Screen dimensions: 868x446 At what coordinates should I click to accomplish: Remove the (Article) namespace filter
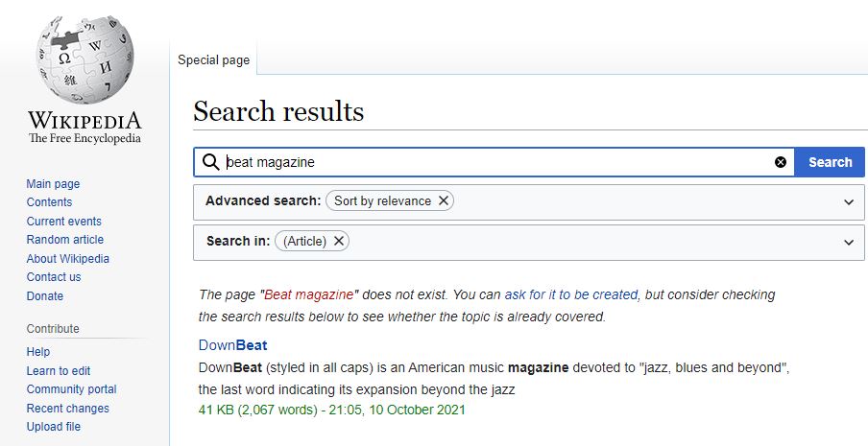[339, 241]
